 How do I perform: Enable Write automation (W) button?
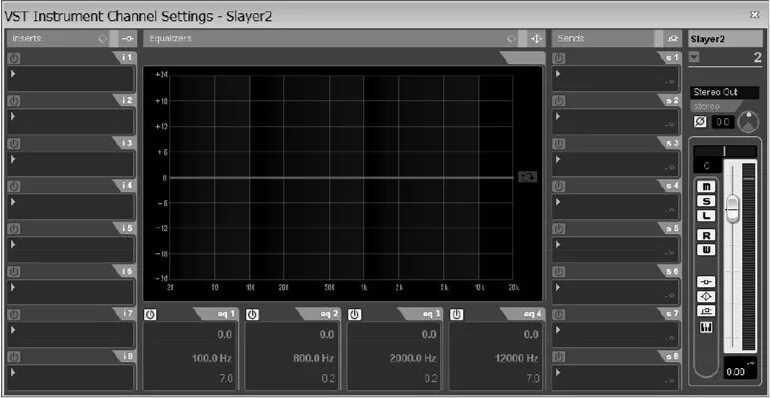coord(707,250)
